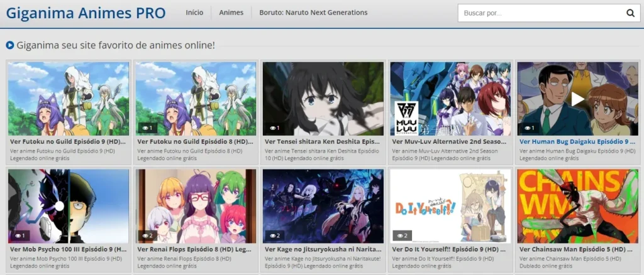The height and width of the screenshot is (275, 644).
Task: Click the Mob Psycho 100 III thumbnail
Action: point(69,206)
